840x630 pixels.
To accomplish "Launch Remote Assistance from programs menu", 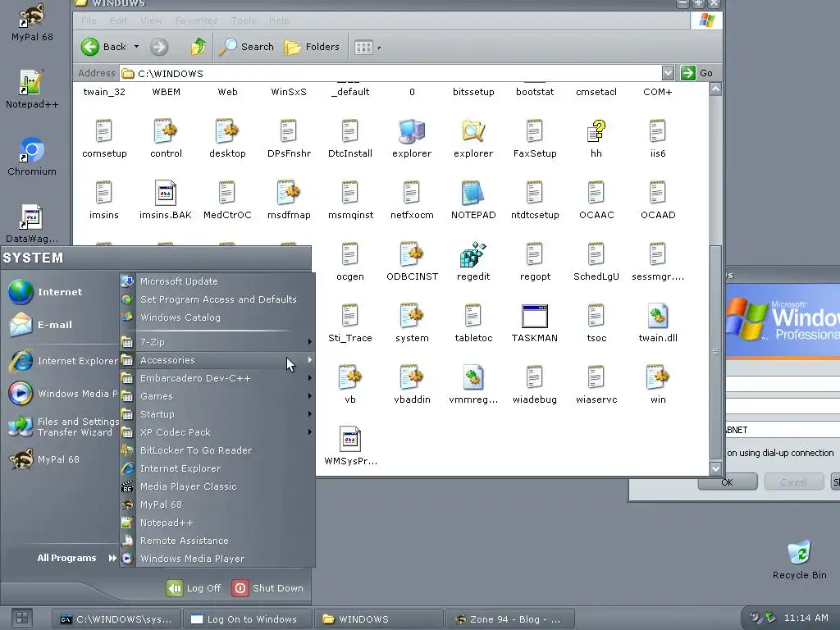I will (x=217, y=541).
